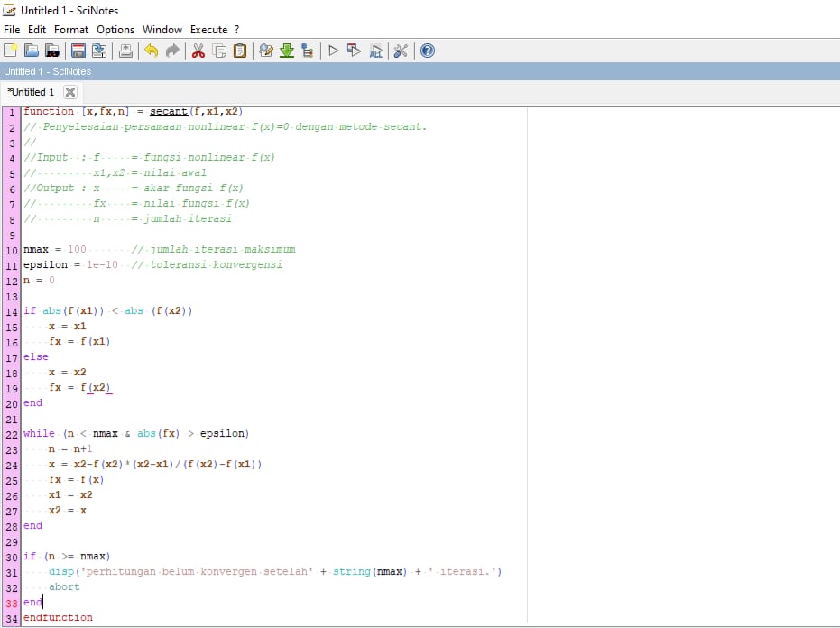This screenshot has height=628, width=840.
Task: Open SciNotes help with the question mark icon
Action: click(428, 51)
